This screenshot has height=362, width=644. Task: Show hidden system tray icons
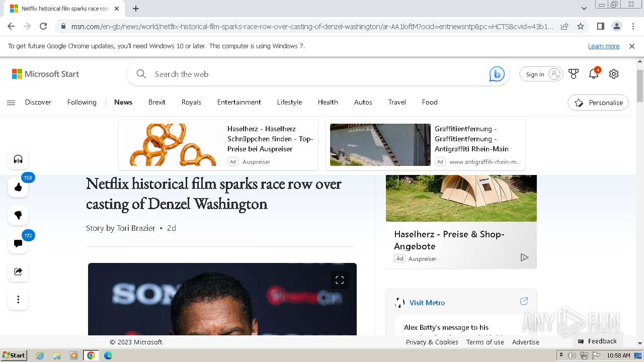click(561, 355)
